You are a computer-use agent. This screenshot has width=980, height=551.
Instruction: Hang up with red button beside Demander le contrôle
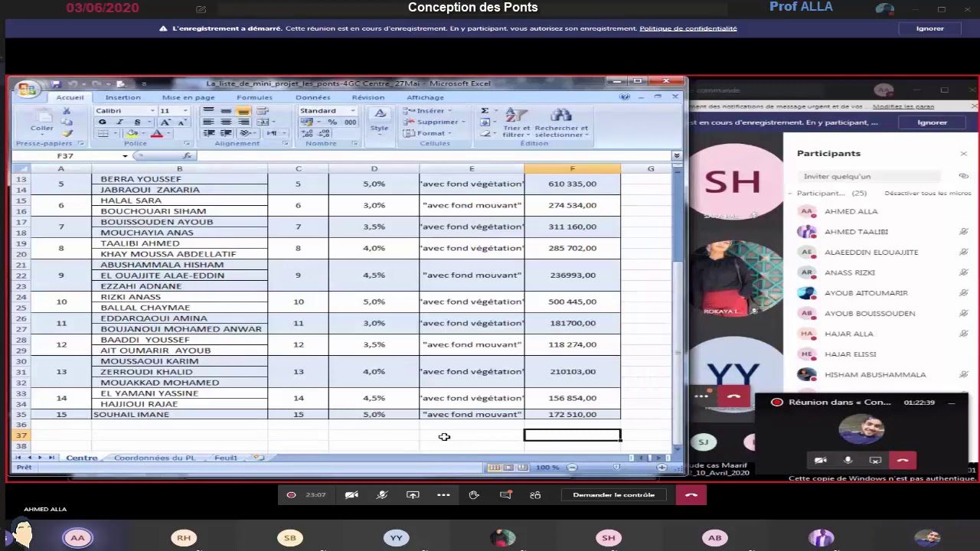[x=691, y=495]
